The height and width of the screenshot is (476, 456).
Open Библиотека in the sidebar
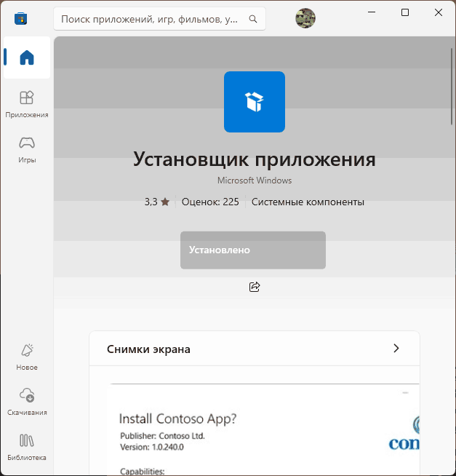click(27, 447)
